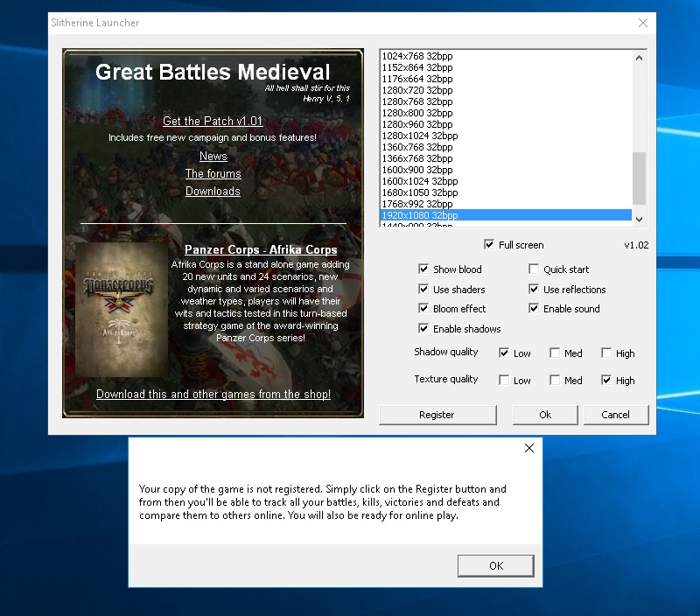The image size is (700, 616).
Task: Click the resolution list scrollbar thumb
Action: pos(640,178)
